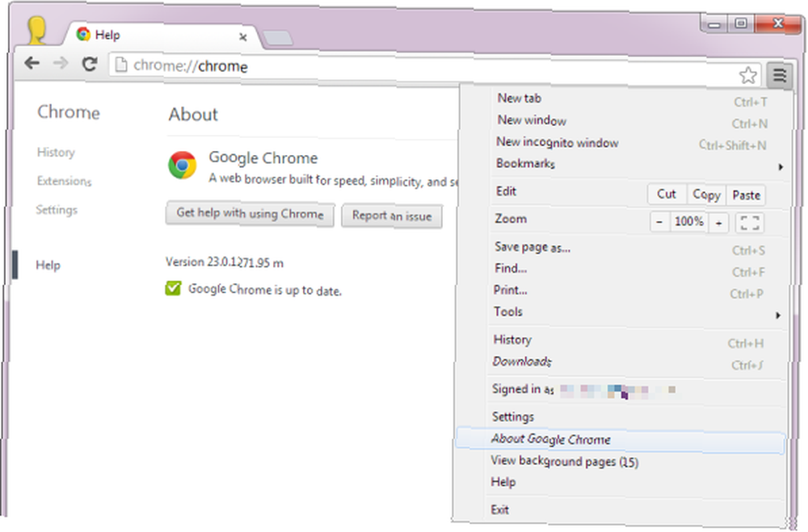
Task: Expand the Bookmarks submenu
Action: click(638, 165)
